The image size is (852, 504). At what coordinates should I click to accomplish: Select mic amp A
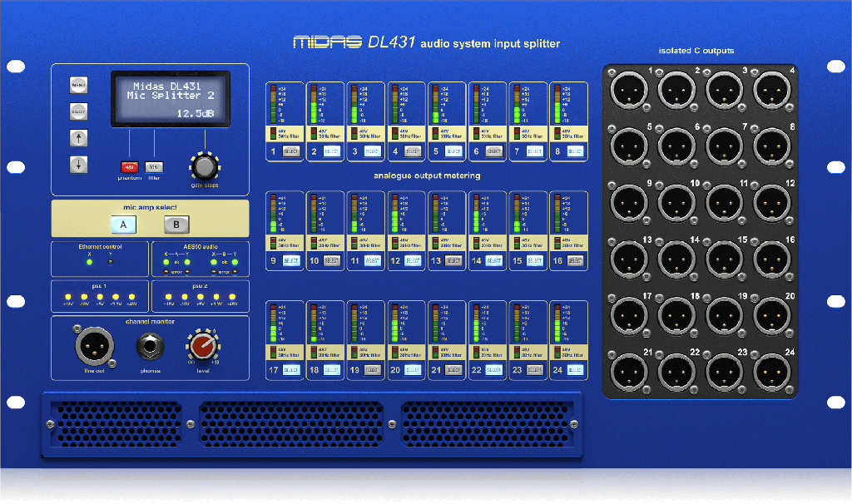point(123,225)
